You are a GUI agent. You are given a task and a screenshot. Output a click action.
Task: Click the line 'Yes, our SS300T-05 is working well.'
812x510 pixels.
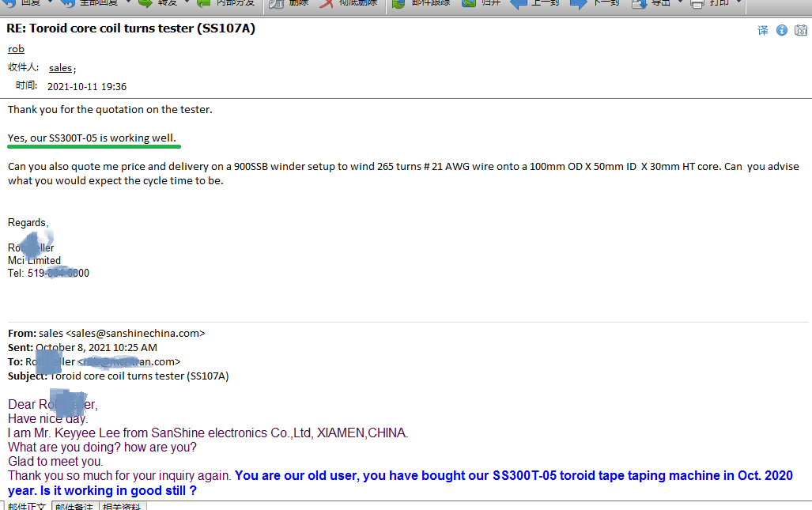(x=92, y=138)
